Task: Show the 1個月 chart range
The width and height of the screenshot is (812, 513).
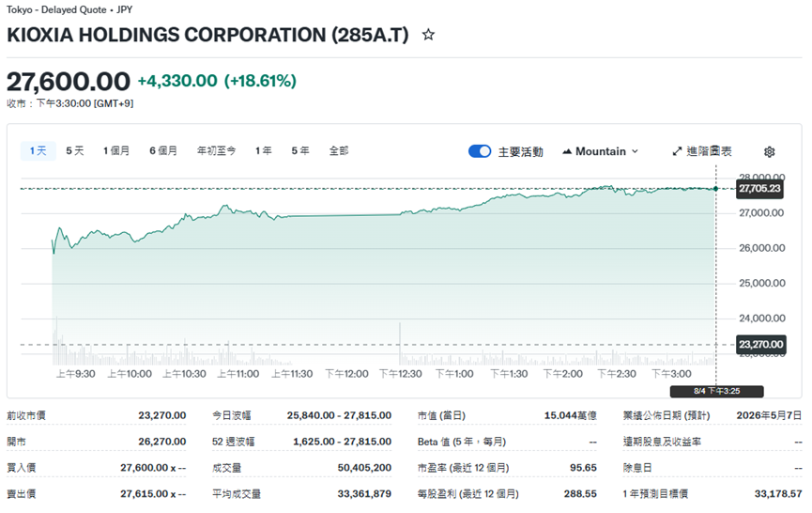Action: point(116,150)
